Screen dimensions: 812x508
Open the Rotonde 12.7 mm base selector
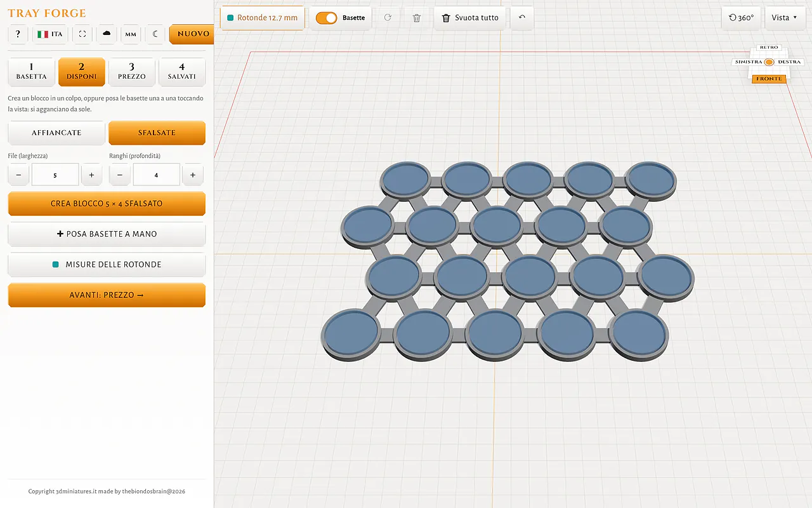[263, 18]
